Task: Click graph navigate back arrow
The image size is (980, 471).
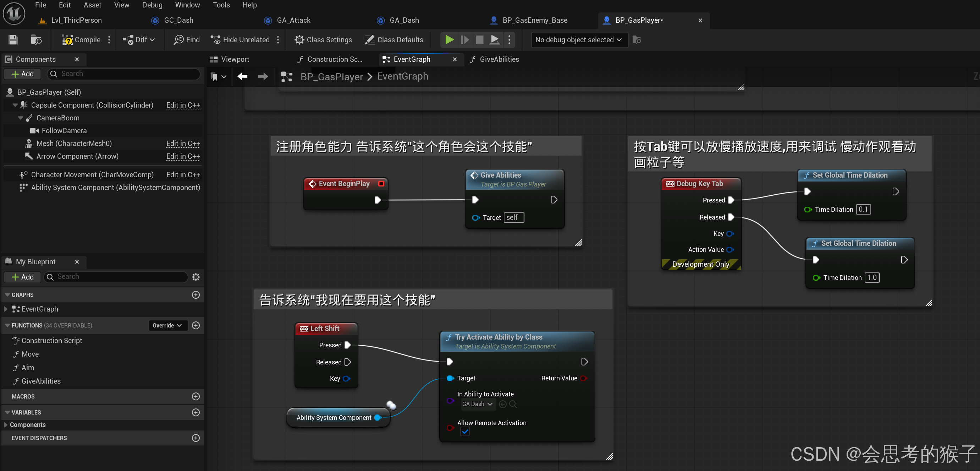Action: (x=242, y=76)
